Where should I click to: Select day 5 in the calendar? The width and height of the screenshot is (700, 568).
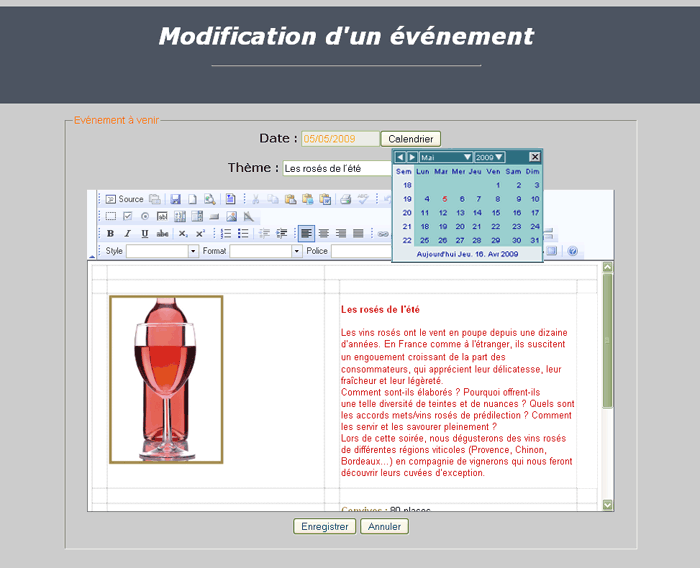444,199
